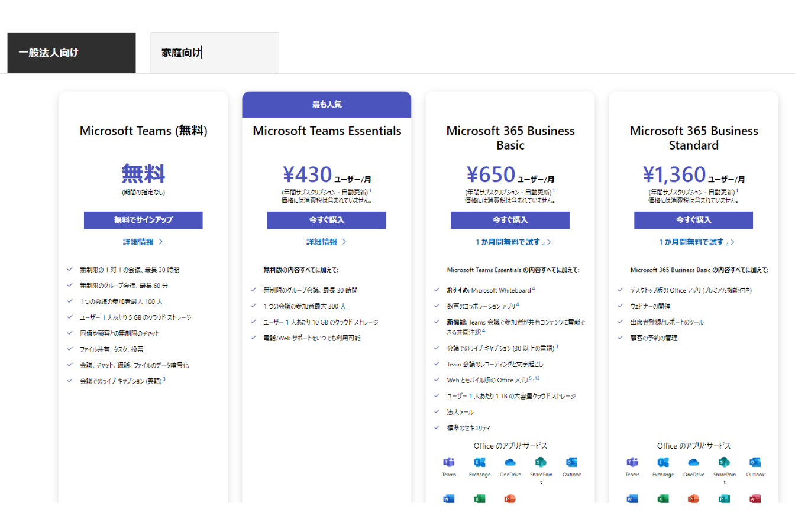
Task: Purchase Business Standard via 今すぐ購入 button
Action: [x=693, y=220]
